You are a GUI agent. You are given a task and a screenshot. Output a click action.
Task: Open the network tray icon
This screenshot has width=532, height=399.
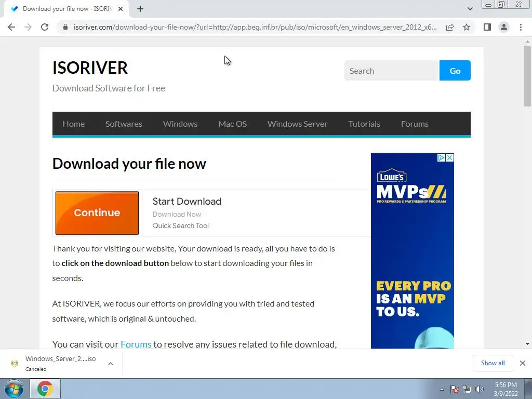point(467,389)
